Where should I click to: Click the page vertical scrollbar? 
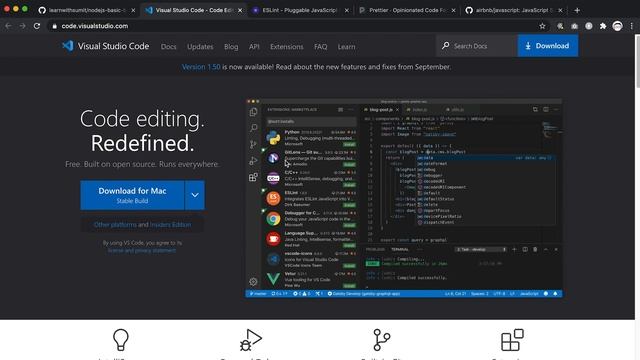pyautogui.click(x=637, y=61)
